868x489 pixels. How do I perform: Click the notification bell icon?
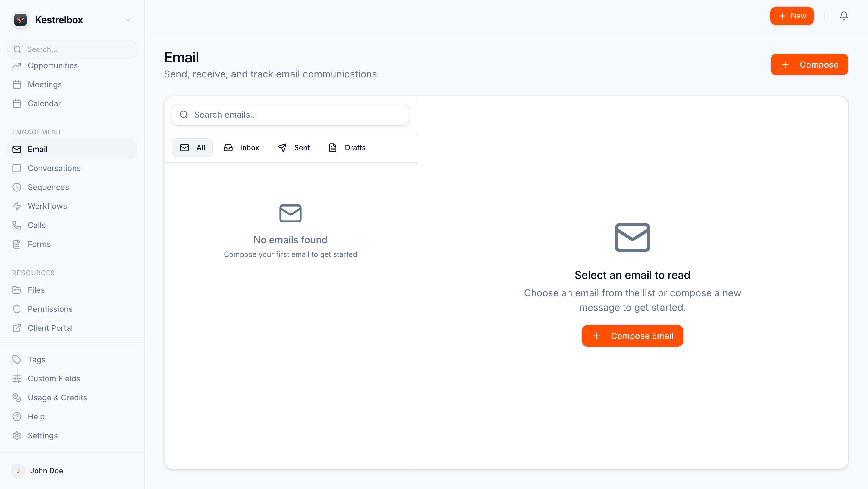[x=843, y=16]
